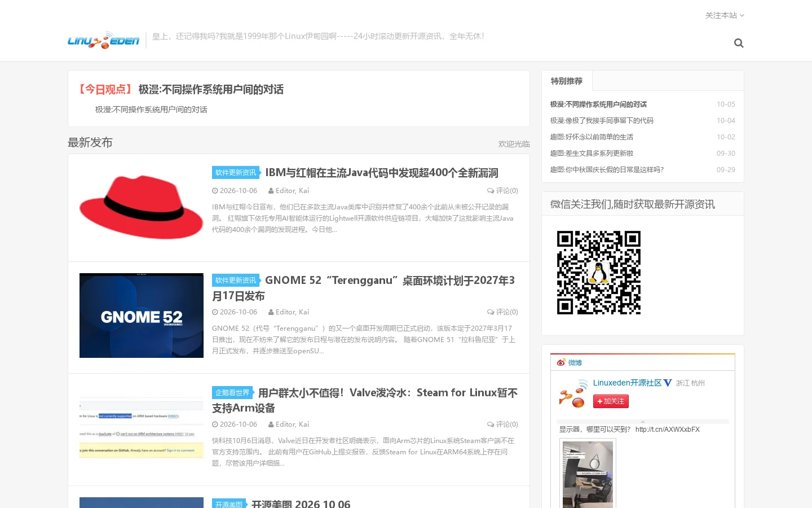
Task: Open sidebar link 极漫:不同操作系统用户间的对话
Action: 598,104
